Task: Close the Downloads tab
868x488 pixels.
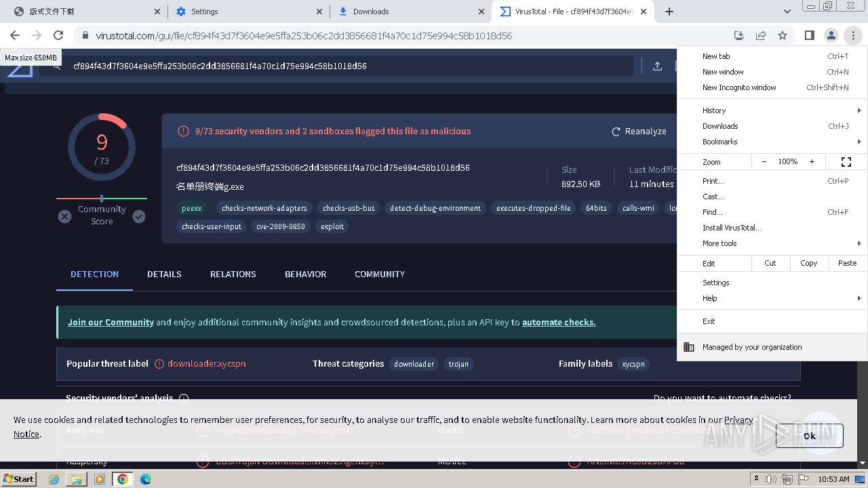Action: pos(482,12)
